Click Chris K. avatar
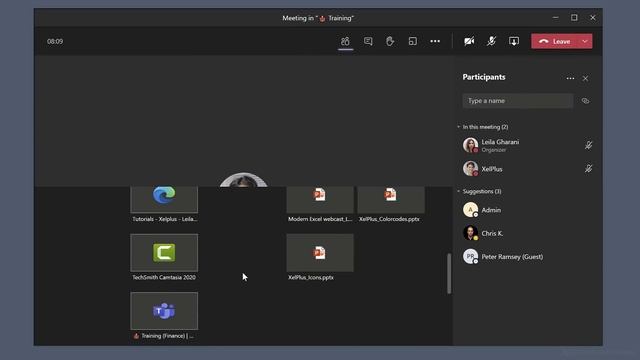Image resolution: width=640 pixels, height=360 pixels. tap(470, 233)
